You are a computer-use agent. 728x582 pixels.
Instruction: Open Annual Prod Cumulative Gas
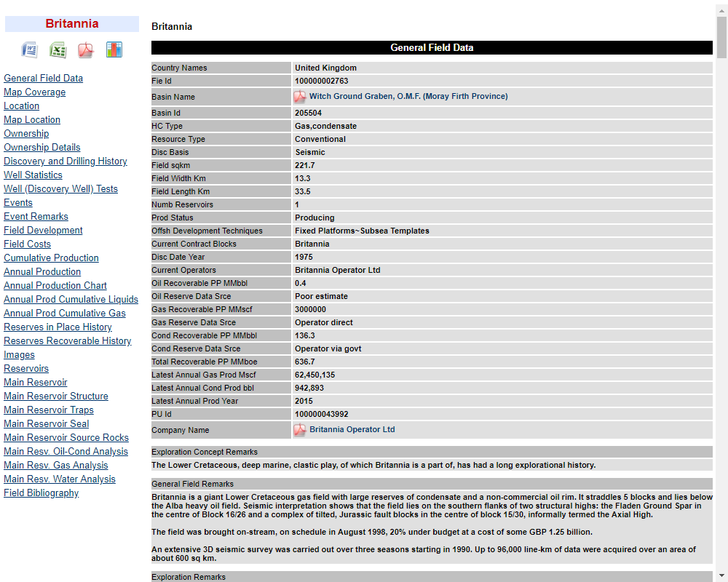tap(65, 314)
